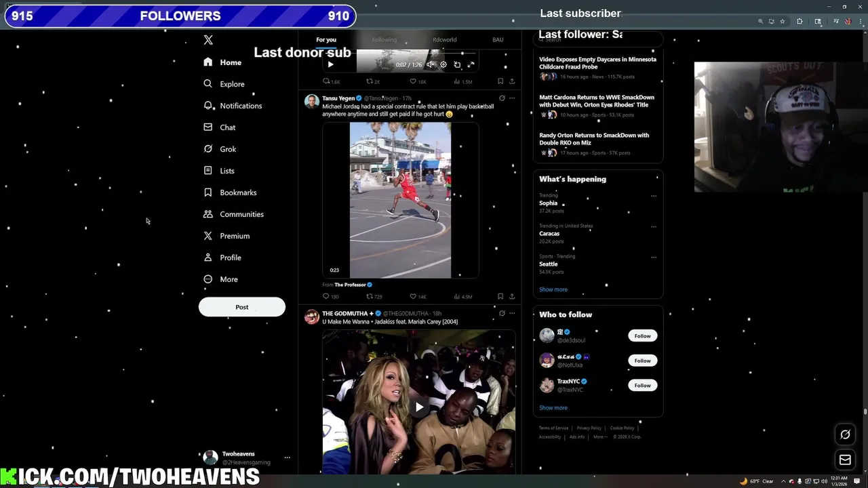Viewport: 868px width, 488px height.
Task: Play the Michael Jordan basketball video
Action: coord(400,200)
